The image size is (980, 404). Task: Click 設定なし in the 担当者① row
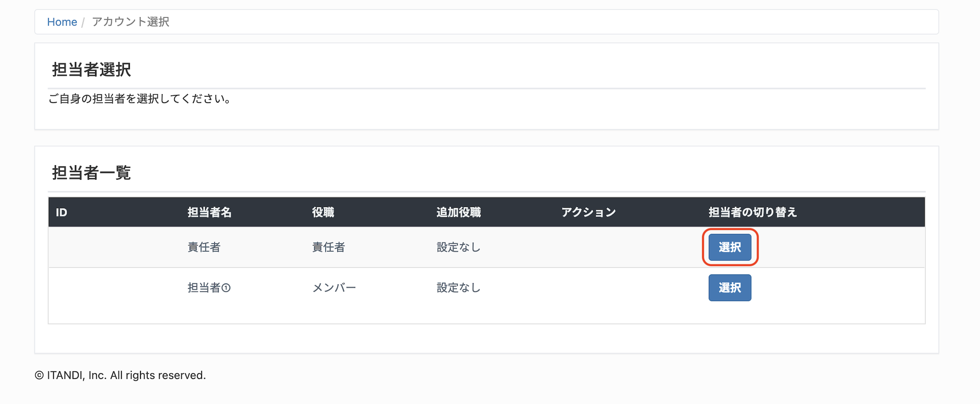tap(458, 288)
